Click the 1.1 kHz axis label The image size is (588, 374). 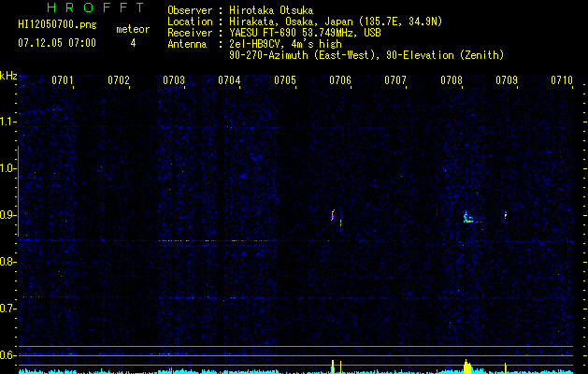click(x=8, y=122)
